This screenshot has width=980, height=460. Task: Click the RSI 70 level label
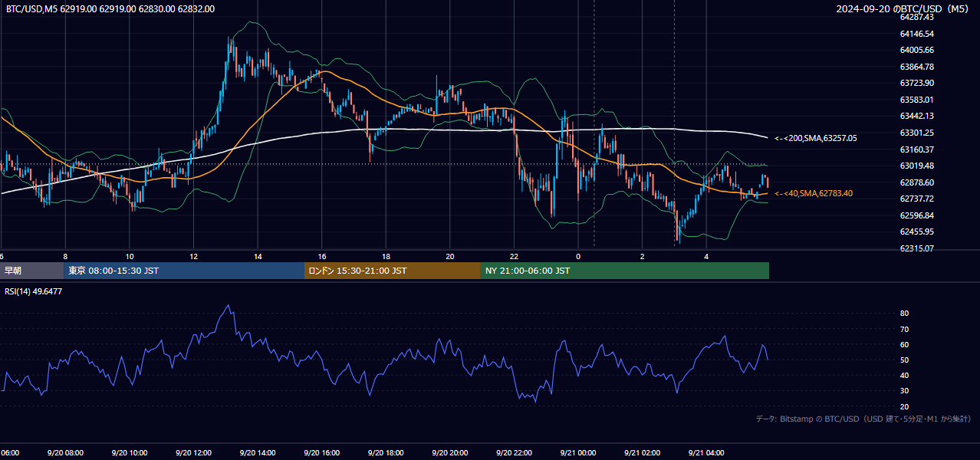[904, 329]
